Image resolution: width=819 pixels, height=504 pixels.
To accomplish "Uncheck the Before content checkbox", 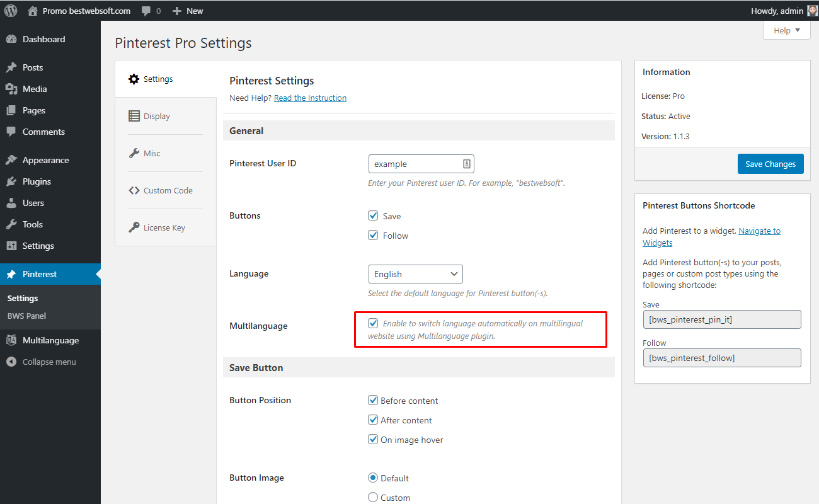I will tap(373, 400).
